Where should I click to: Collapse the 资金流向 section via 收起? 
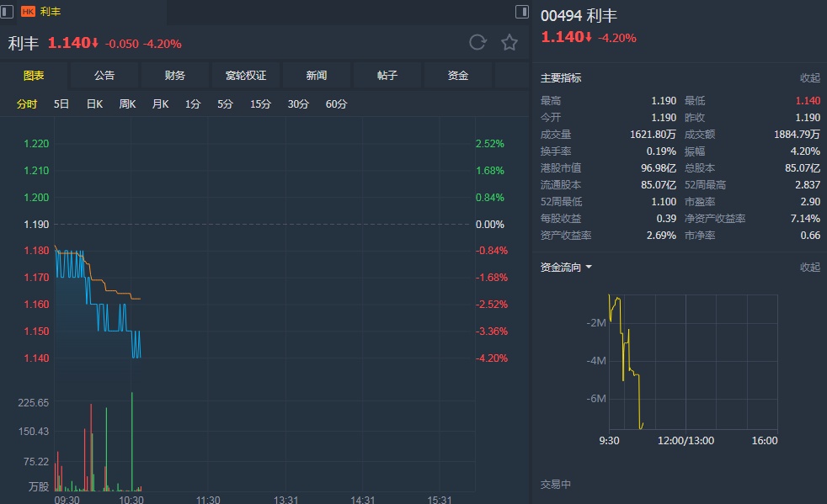(809, 268)
